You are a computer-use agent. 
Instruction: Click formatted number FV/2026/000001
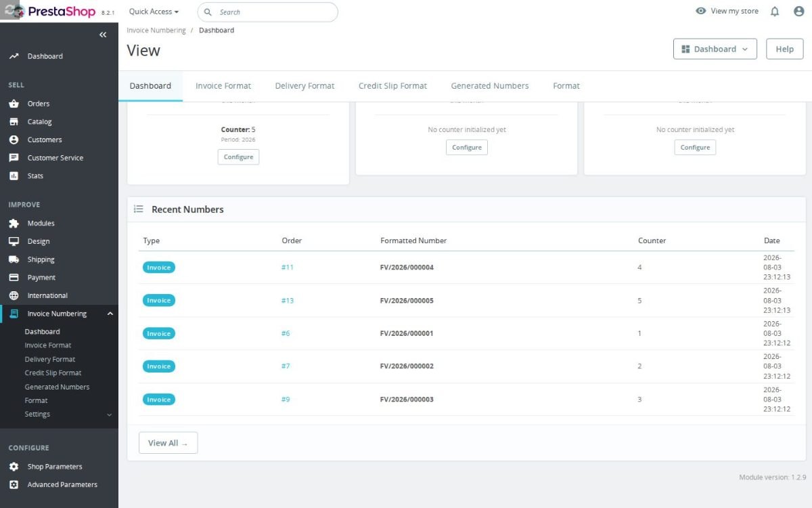[x=407, y=333]
